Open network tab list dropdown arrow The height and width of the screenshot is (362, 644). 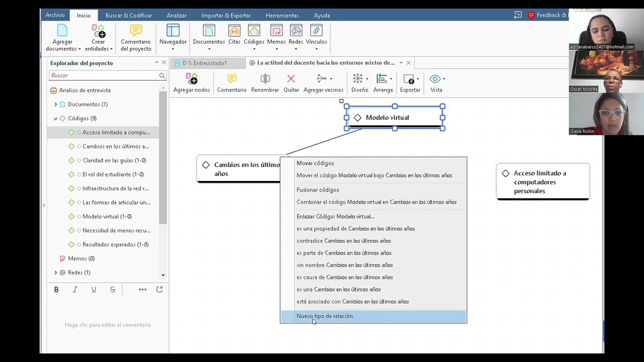pos(401,63)
